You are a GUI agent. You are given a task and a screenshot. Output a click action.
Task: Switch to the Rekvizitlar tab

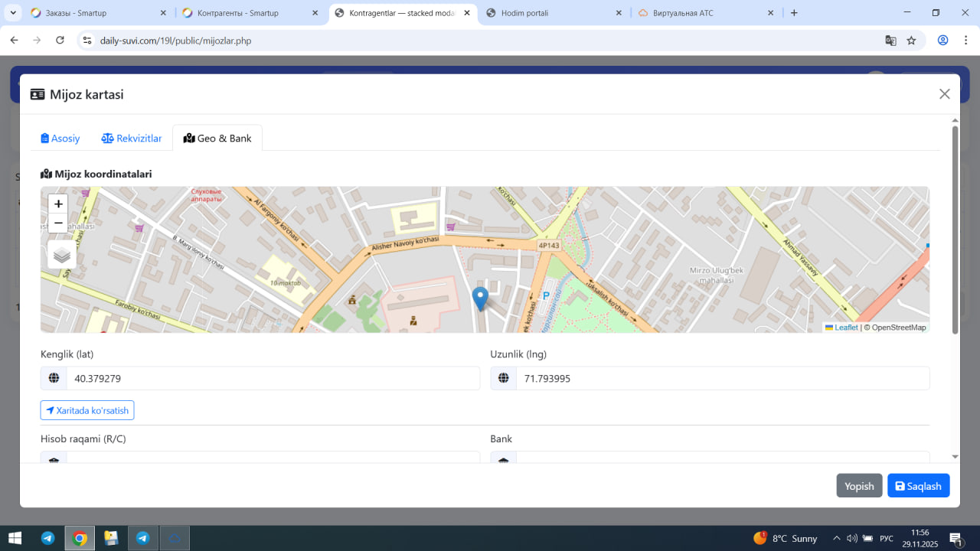point(132,139)
